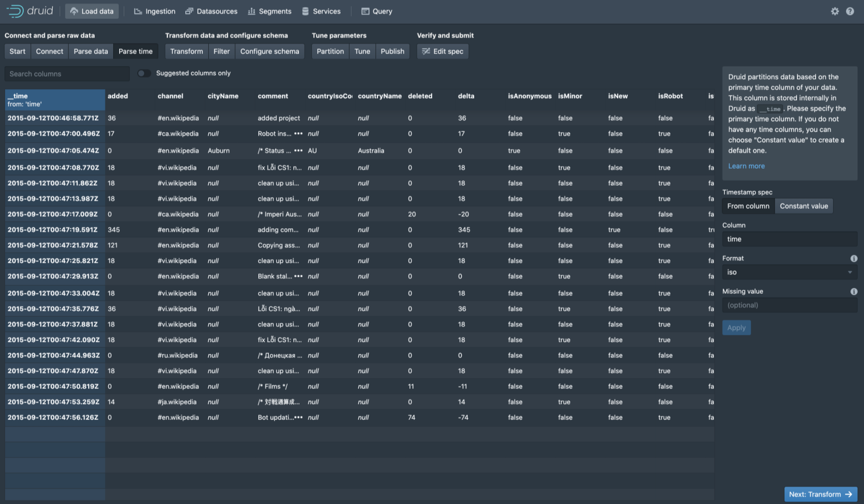Go to Transform step tab
The image size is (864, 504).
coord(186,51)
